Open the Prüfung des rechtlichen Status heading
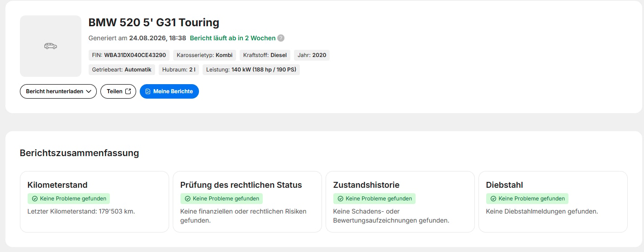 coord(241,185)
